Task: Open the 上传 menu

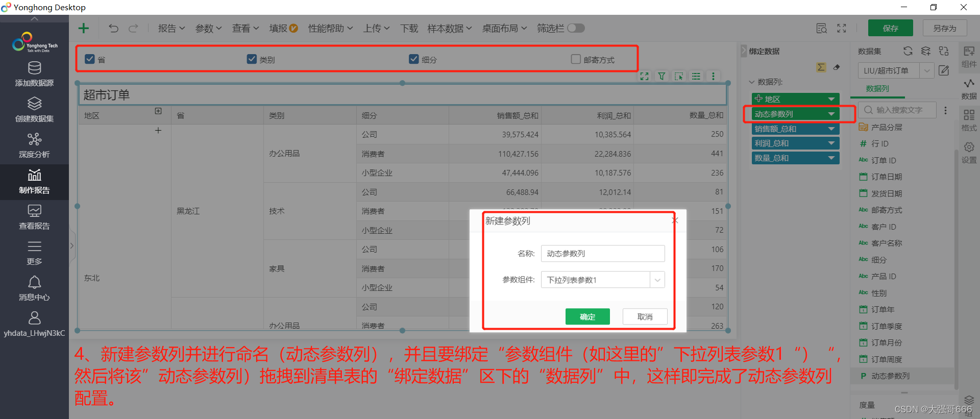Action: pos(376,28)
